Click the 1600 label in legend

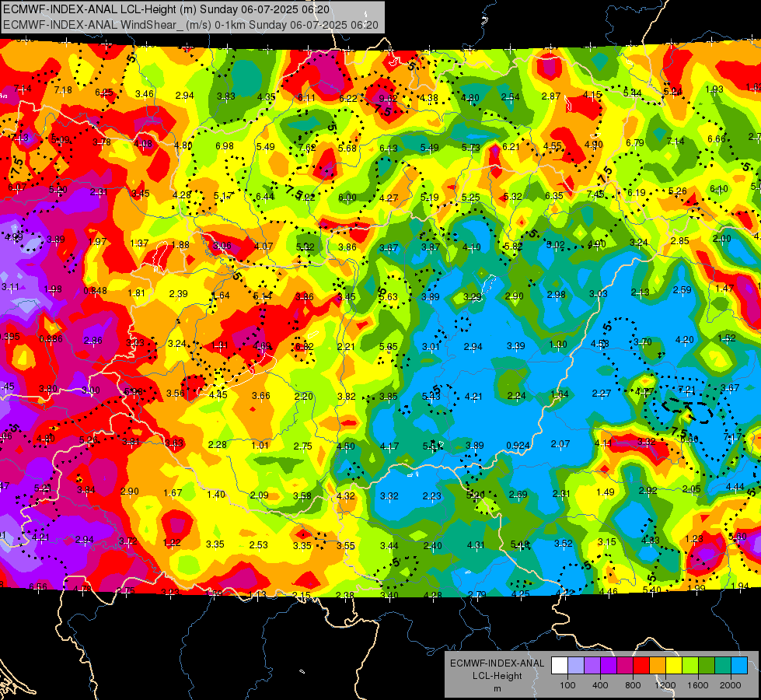(698, 685)
